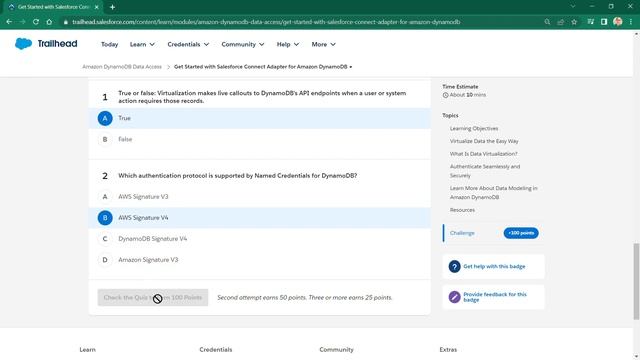Jump to Authenticate Seamlessly and Securely topic
This screenshot has width=640, height=360.
pos(485,171)
